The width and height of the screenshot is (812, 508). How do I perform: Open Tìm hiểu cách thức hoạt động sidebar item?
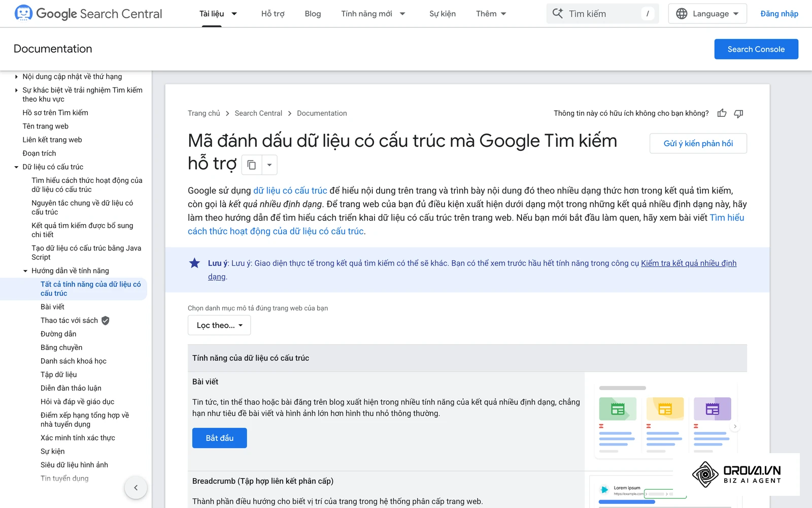[x=87, y=185]
